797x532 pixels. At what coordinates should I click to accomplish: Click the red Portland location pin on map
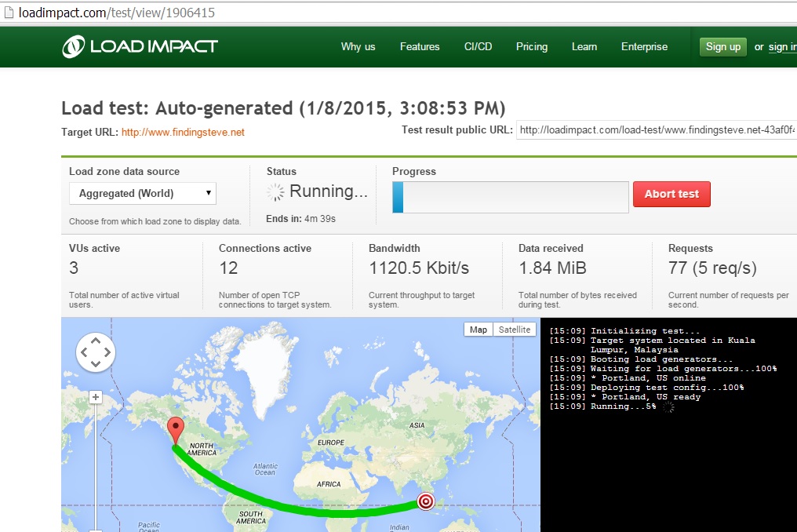176,431
